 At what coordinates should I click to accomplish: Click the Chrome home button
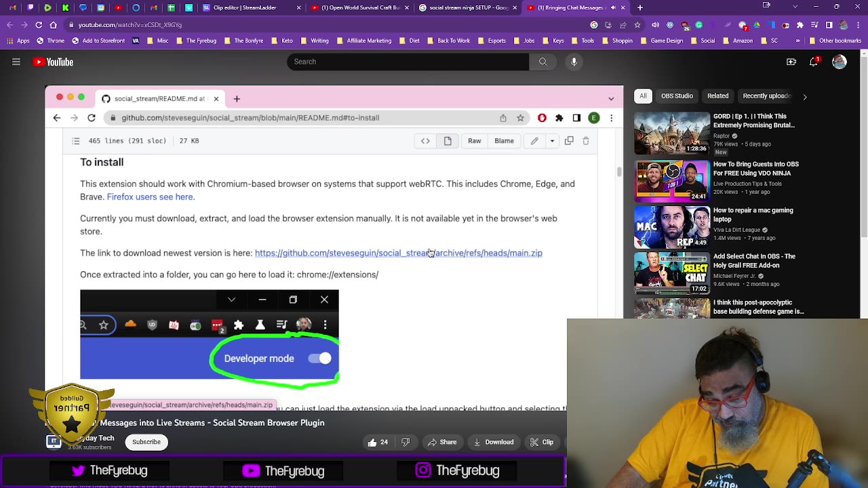click(54, 25)
